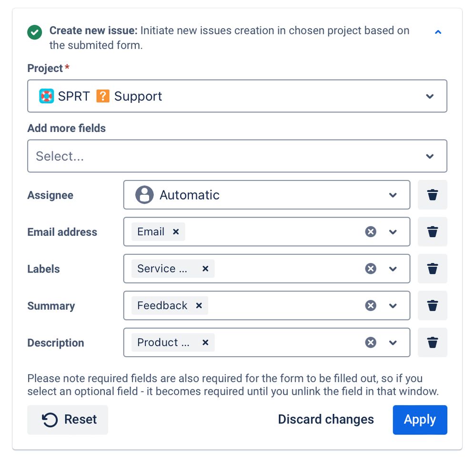Viewport: 476px width, 461px height.
Task: Delete the Assignee field row
Action: tap(432, 195)
